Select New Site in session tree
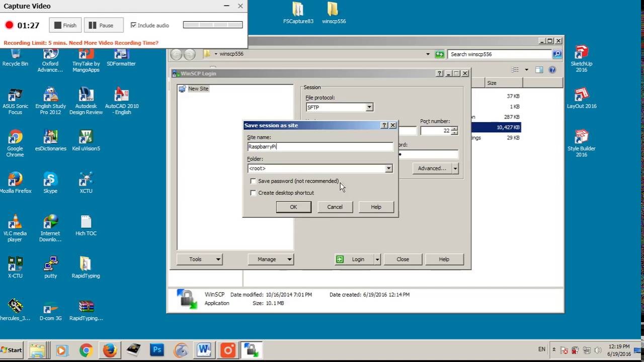This screenshot has width=644, height=362. click(x=198, y=88)
